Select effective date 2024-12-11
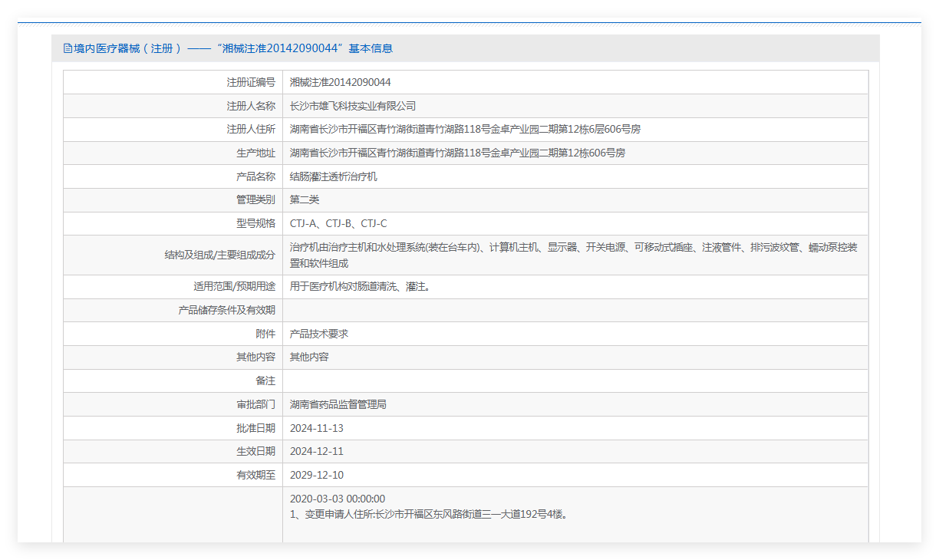 coord(317,451)
